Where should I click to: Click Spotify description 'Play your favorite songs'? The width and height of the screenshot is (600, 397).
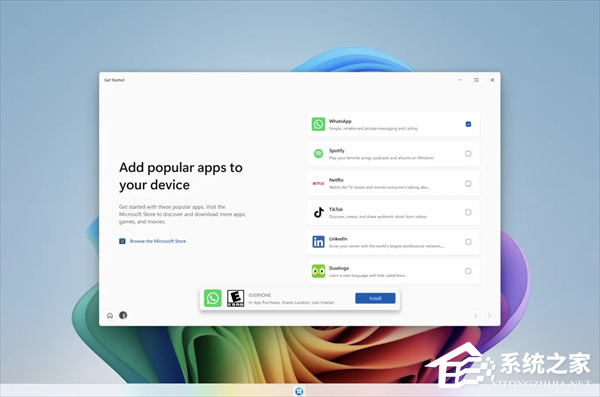coord(382,158)
